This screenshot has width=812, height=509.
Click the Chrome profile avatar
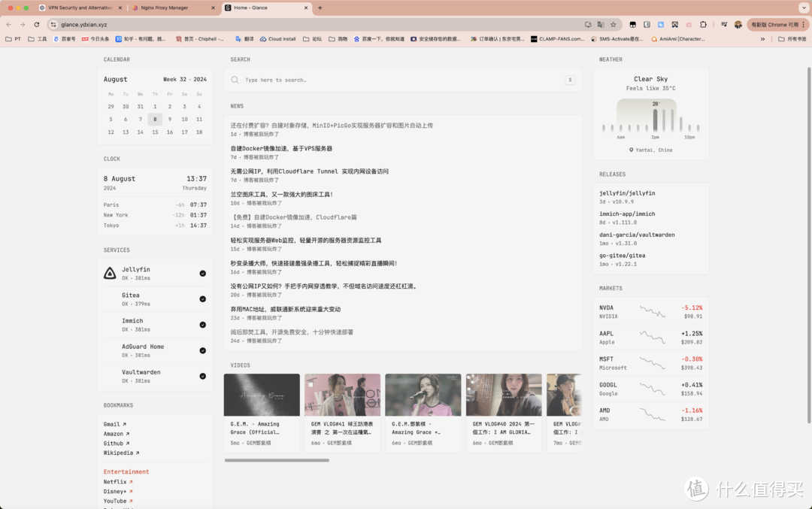738,23
